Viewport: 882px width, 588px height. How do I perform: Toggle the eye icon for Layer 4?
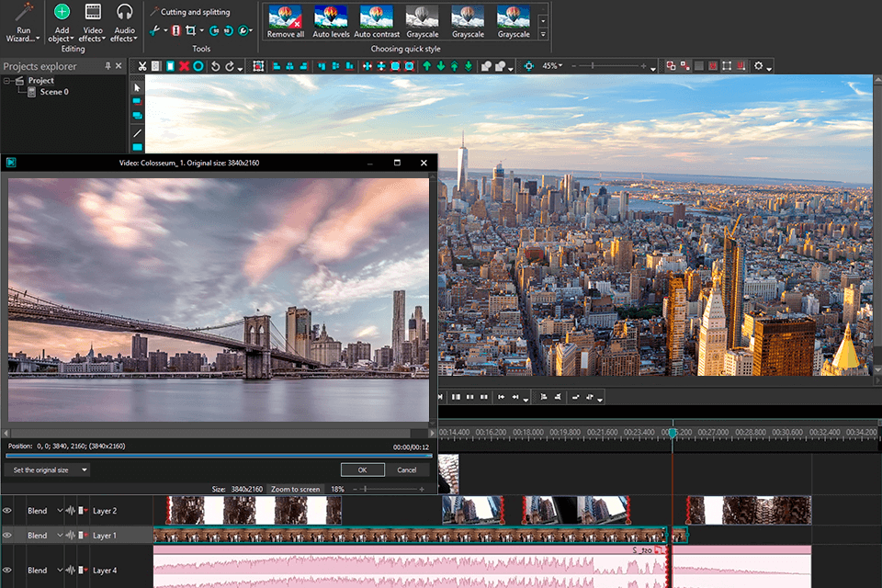point(7,570)
